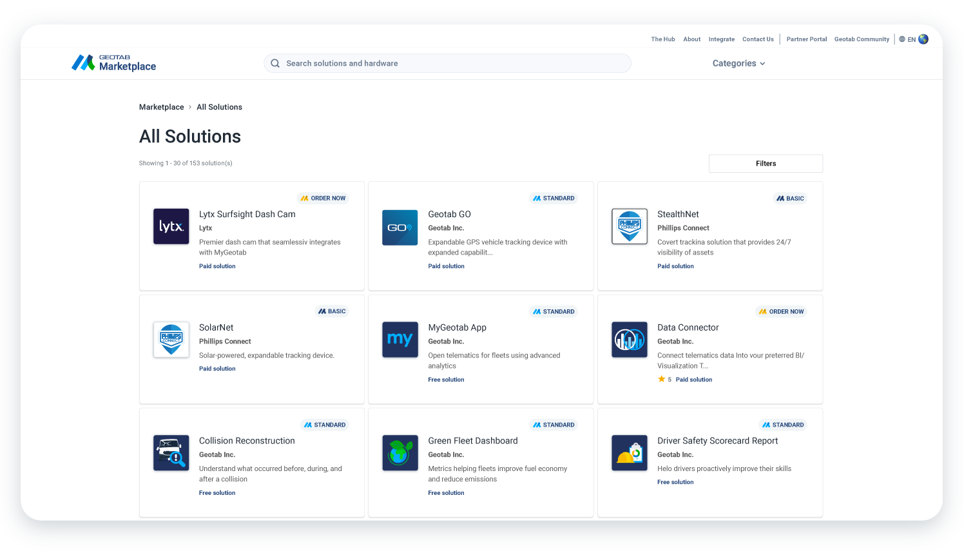
Task: Click the Data Connector product icon
Action: (629, 340)
